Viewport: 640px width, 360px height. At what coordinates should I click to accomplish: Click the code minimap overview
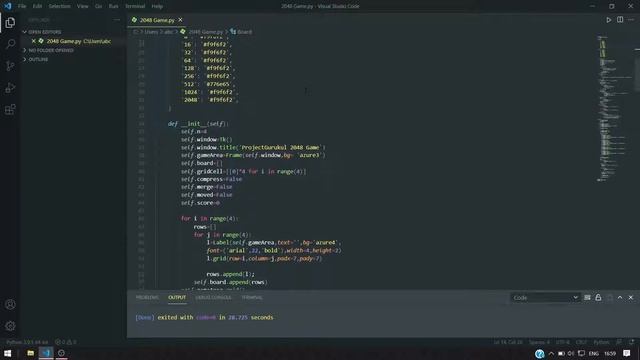click(614, 108)
